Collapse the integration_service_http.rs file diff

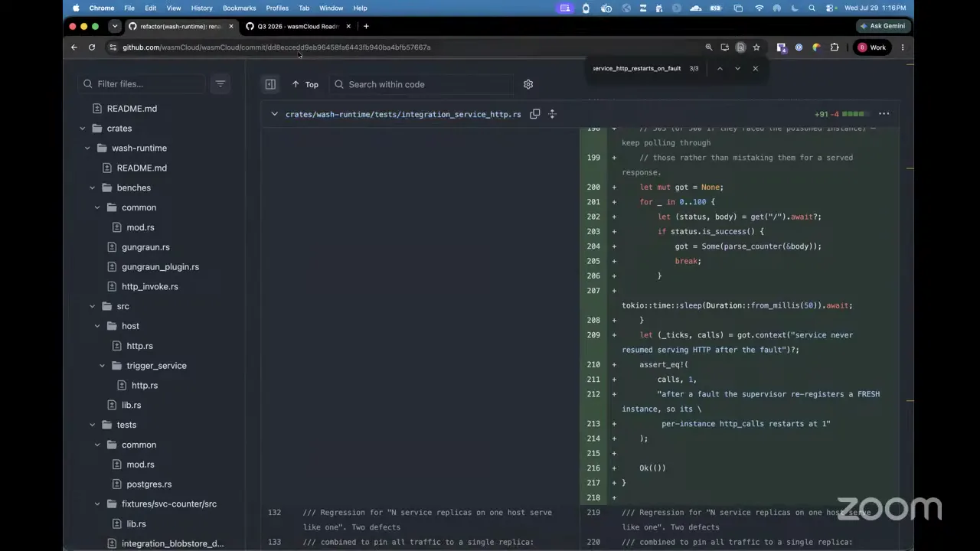pos(274,114)
